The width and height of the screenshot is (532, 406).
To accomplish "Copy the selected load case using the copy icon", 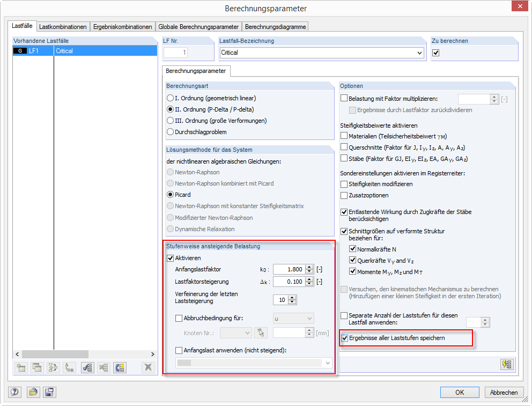I will (36, 367).
